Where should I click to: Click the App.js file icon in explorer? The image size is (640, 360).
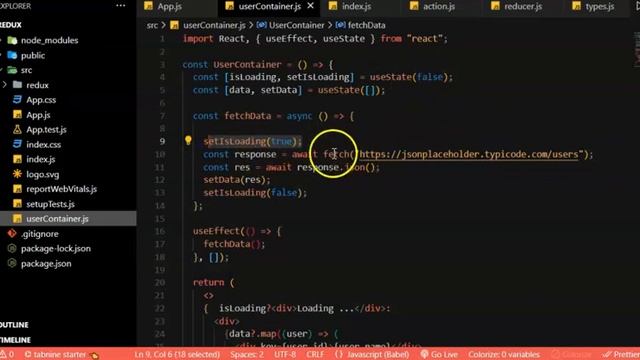click(17, 115)
